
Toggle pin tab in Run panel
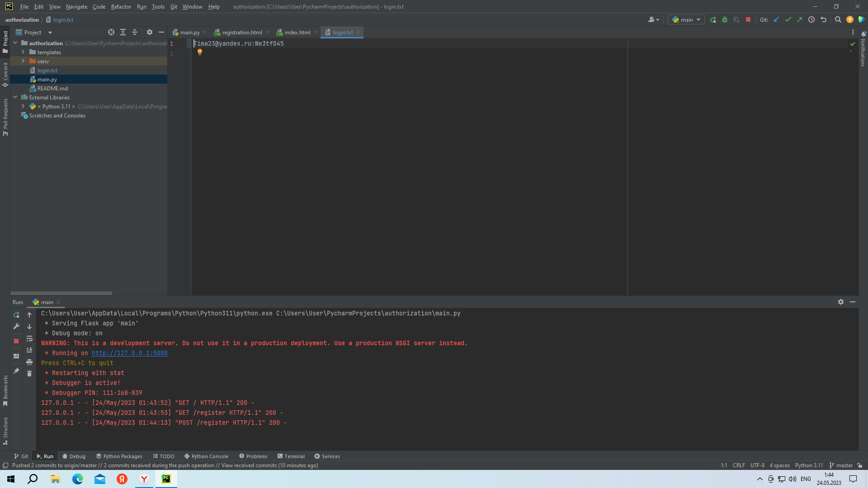(17, 371)
